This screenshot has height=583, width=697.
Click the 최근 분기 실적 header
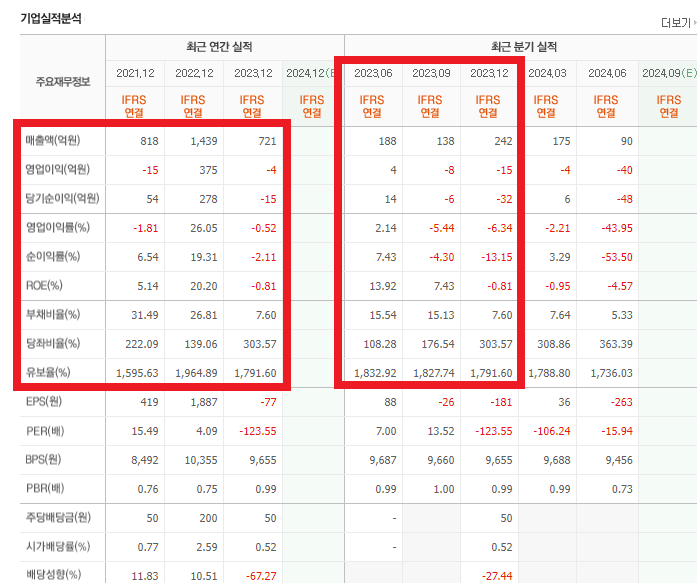pos(524,47)
